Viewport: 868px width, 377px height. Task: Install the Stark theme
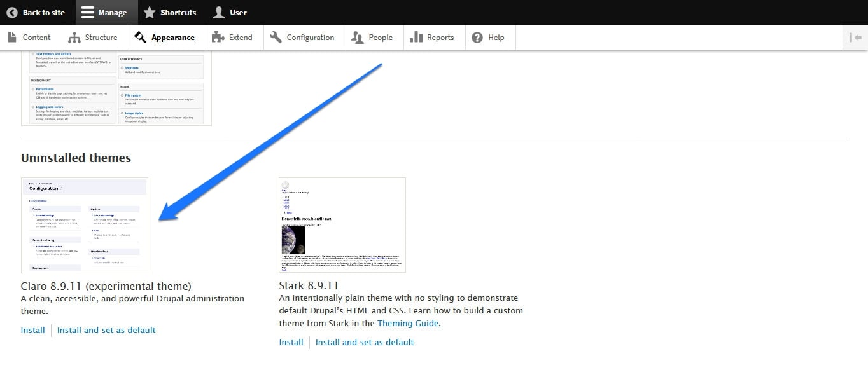291,342
